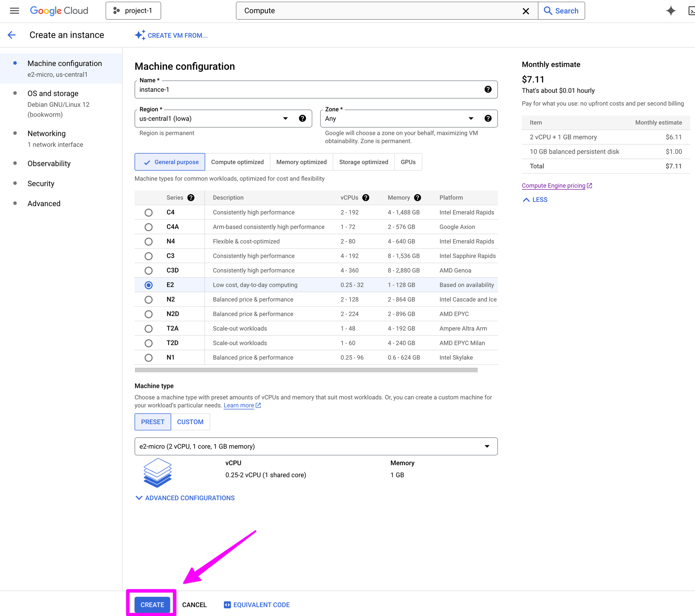Switch to the Compute optimized tab
Image resolution: width=695 pixels, height=616 pixels.
pos(237,162)
